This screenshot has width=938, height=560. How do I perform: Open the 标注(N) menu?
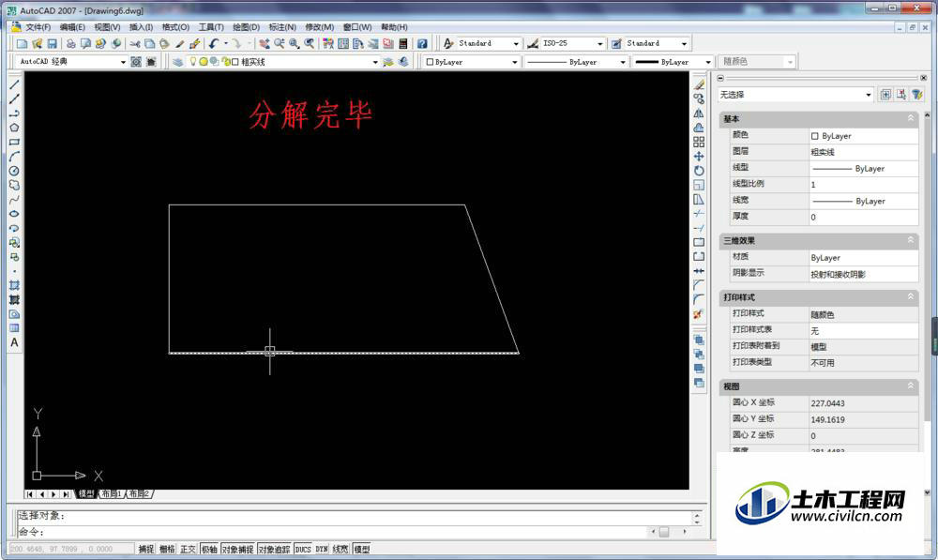coord(282,27)
